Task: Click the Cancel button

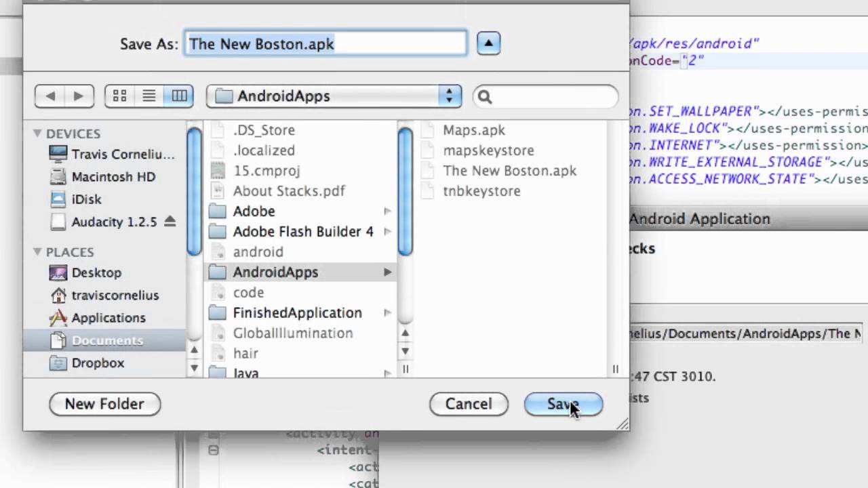Action: pyautogui.click(x=469, y=404)
